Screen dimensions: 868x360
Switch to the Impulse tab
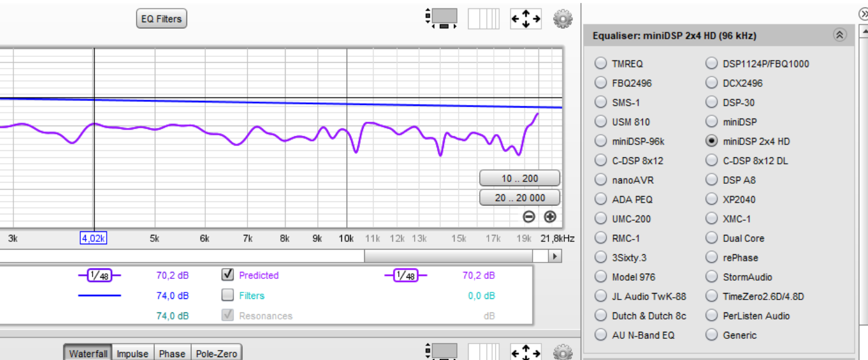point(133,353)
